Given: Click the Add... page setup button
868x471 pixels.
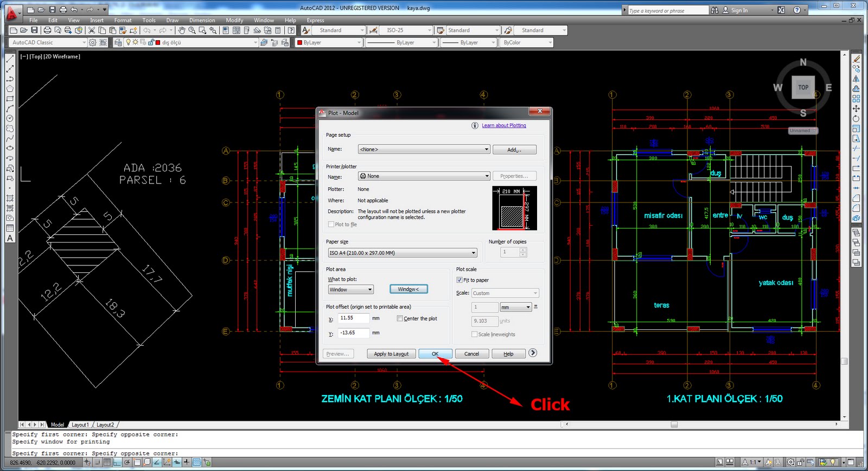Looking at the screenshot, I should coord(514,150).
